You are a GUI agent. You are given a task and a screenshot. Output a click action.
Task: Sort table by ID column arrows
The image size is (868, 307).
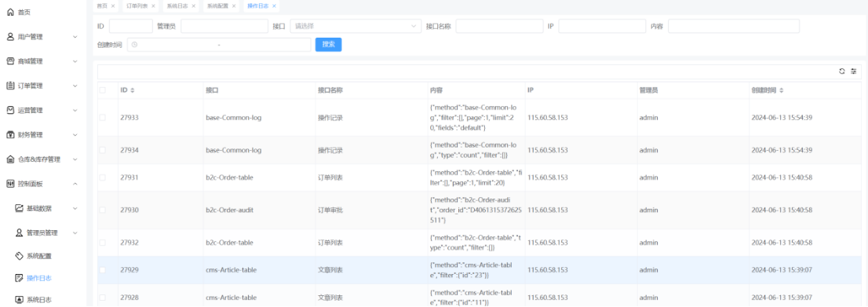(133, 90)
